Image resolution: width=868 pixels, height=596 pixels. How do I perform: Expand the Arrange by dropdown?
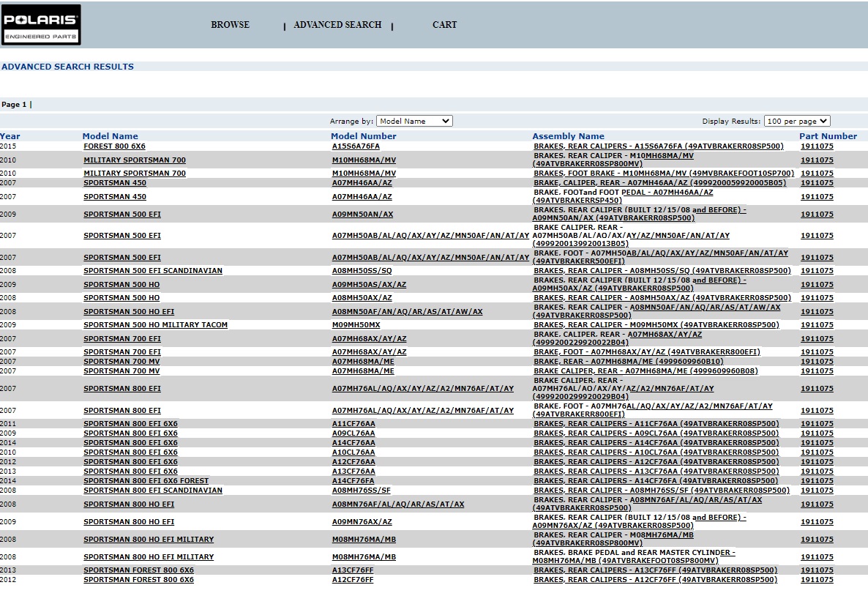click(415, 121)
